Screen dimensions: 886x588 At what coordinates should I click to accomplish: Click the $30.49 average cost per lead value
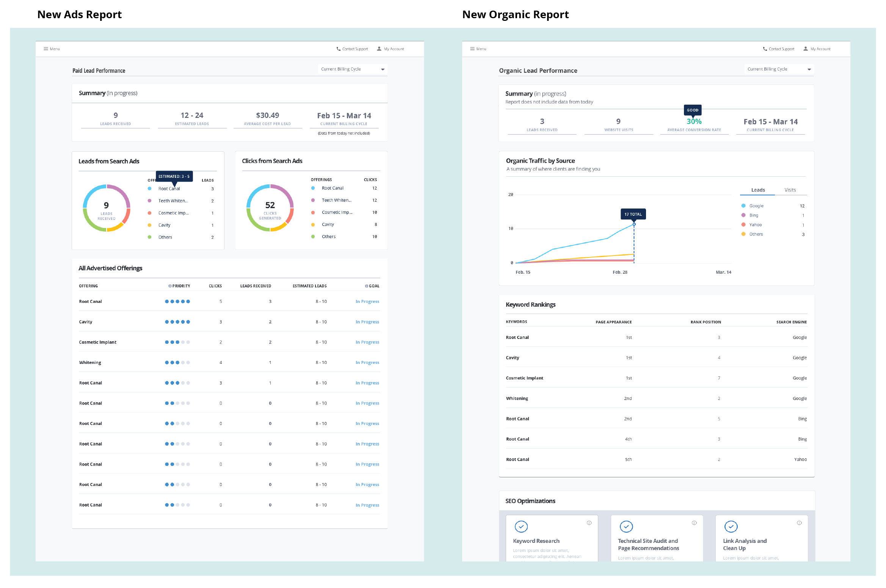point(267,115)
